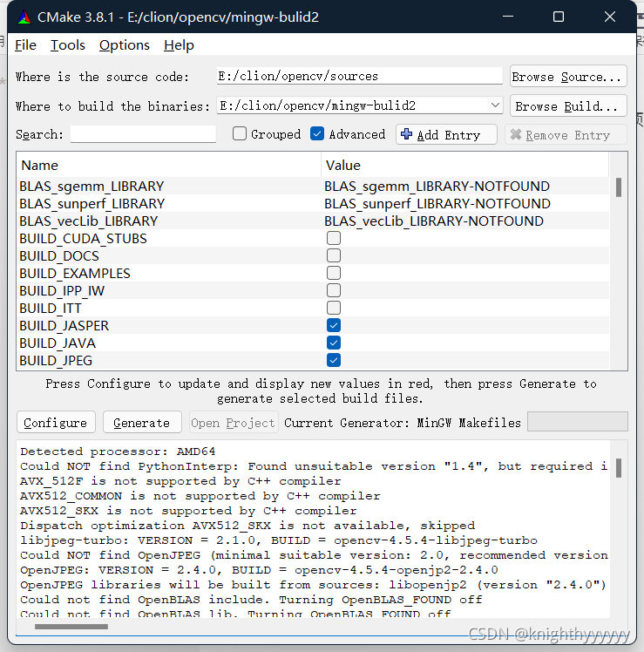Image resolution: width=644 pixels, height=652 pixels.
Task: Click the Configure button
Action: click(x=56, y=423)
